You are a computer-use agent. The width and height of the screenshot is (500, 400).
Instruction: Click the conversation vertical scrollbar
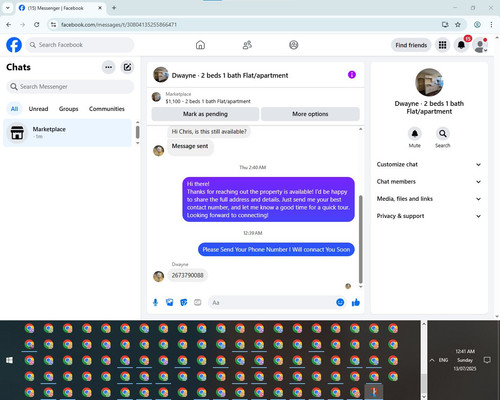pyautogui.click(x=360, y=239)
